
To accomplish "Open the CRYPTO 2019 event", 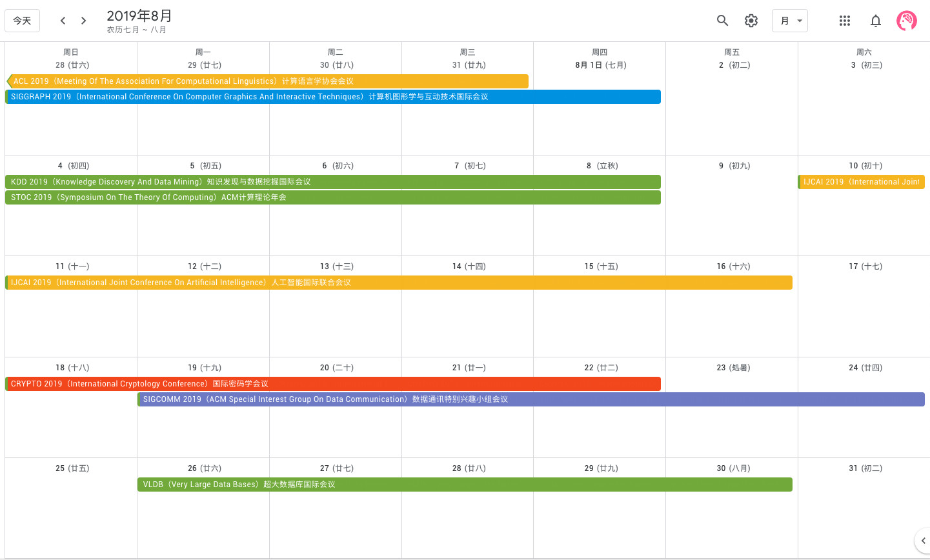I will tap(333, 384).
